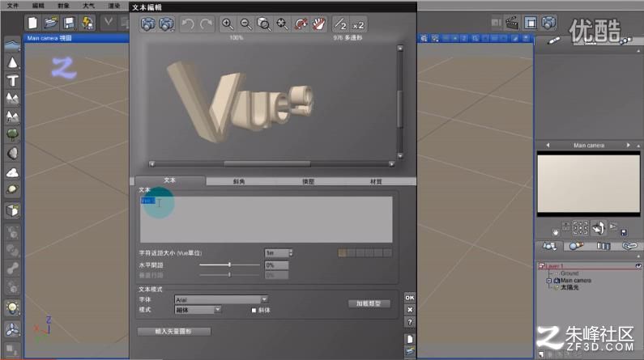Click the render camera icon in main toolbar
The image size is (644, 360).
(548, 23)
